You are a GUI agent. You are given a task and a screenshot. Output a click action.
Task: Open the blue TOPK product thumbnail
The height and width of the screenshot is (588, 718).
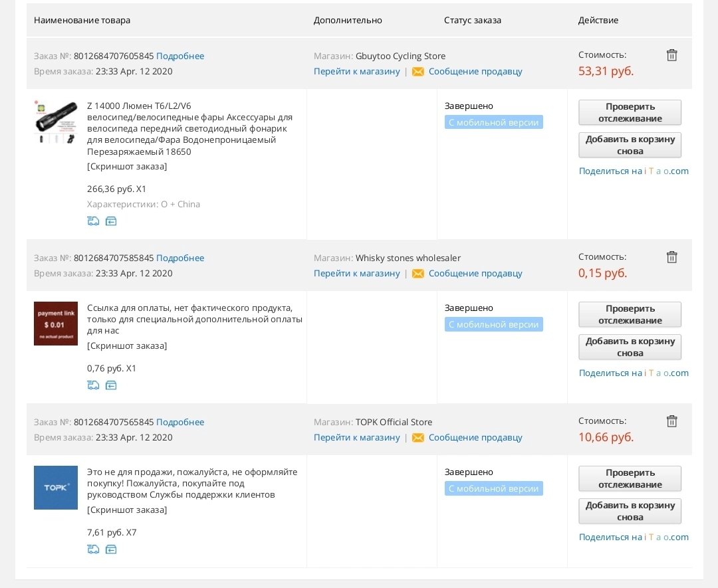(x=56, y=488)
